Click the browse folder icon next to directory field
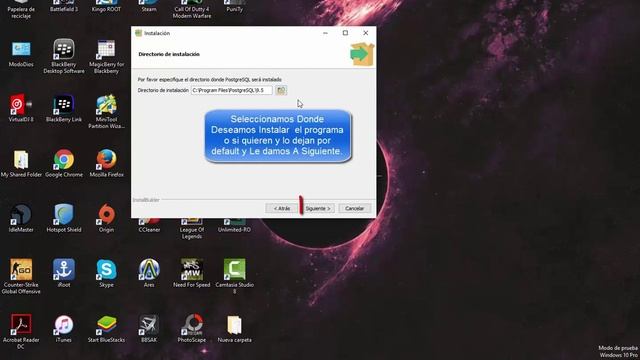 [281, 90]
